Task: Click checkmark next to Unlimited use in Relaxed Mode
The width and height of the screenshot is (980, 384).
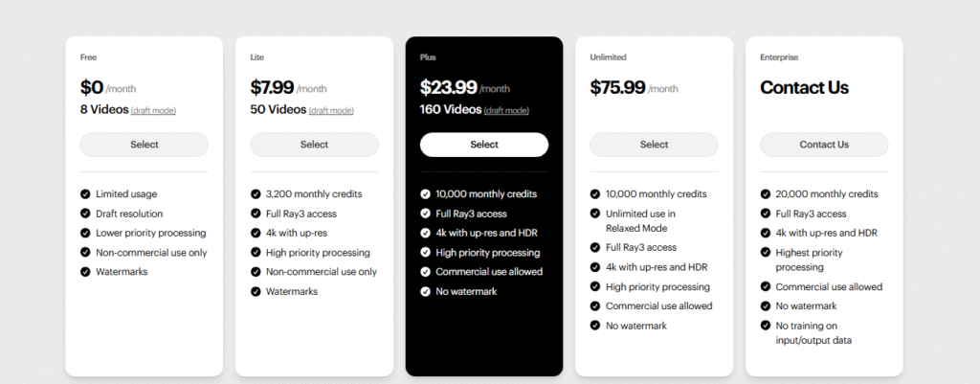Action: tap(595, 214)
